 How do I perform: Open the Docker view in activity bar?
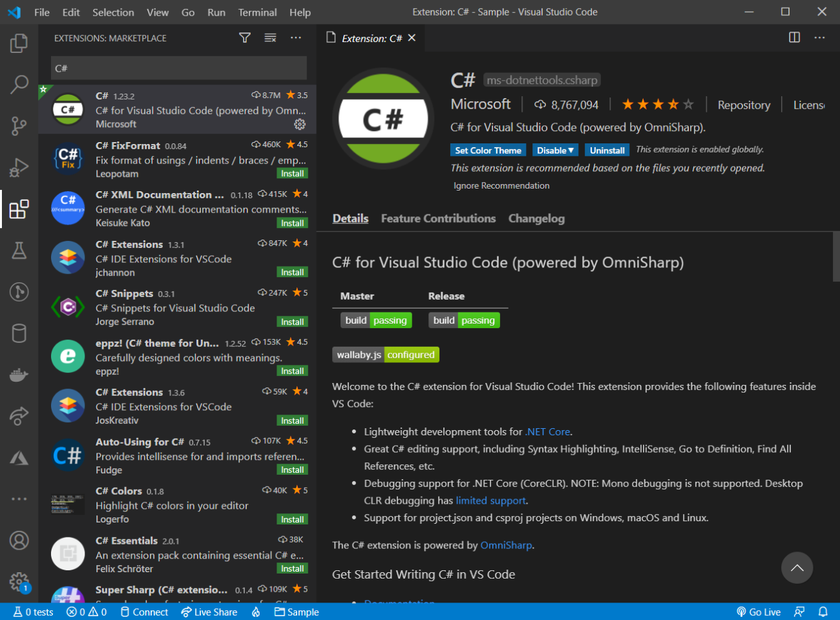click(19, 375)
